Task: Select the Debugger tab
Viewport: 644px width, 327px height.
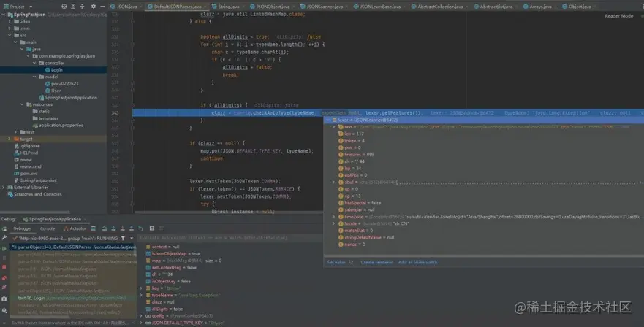Action: click(x=23, y=228)
